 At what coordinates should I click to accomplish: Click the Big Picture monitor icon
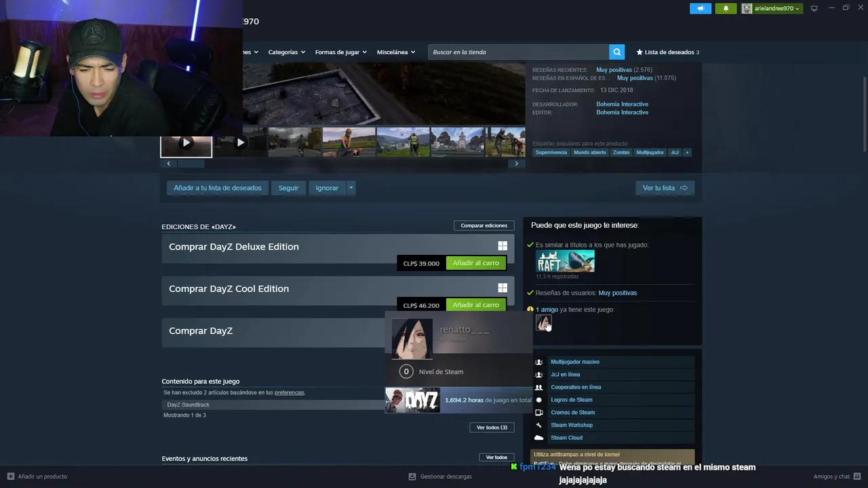click(x=814, y=8)
